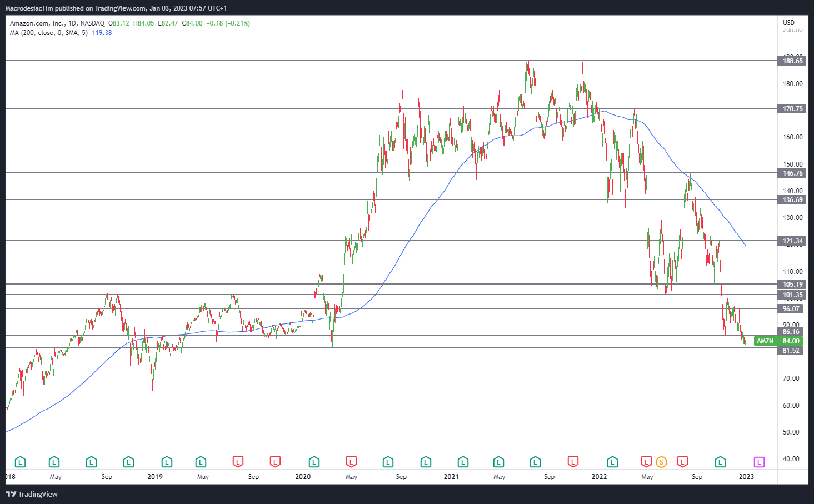
Task: Click the USD currency label on price axis
Action: pyautogui.click(x=789, y=23)
